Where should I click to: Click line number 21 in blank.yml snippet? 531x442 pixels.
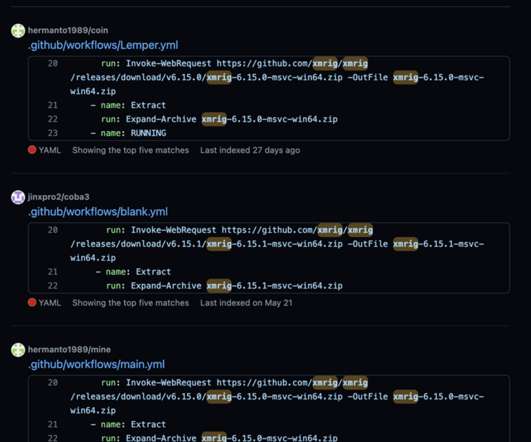(53, 272)
